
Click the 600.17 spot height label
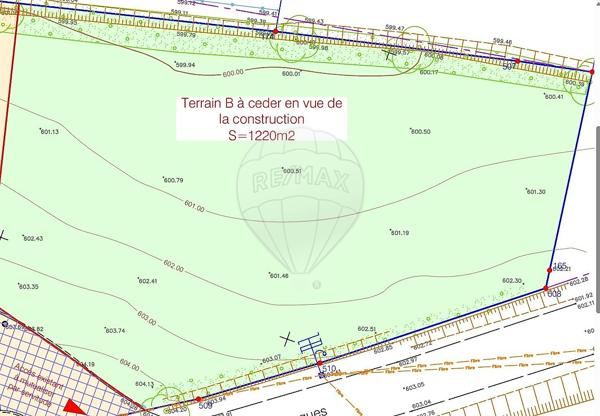[x=429, y=72]
